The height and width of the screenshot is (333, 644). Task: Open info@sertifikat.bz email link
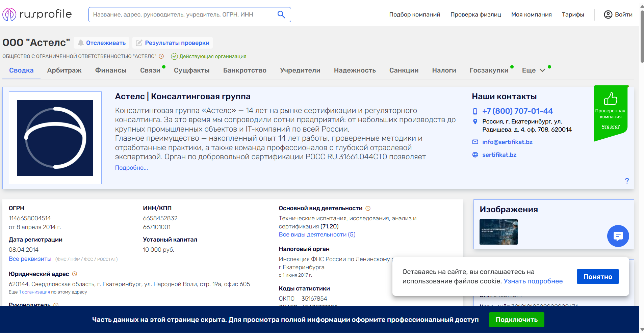tap(507, 142)
